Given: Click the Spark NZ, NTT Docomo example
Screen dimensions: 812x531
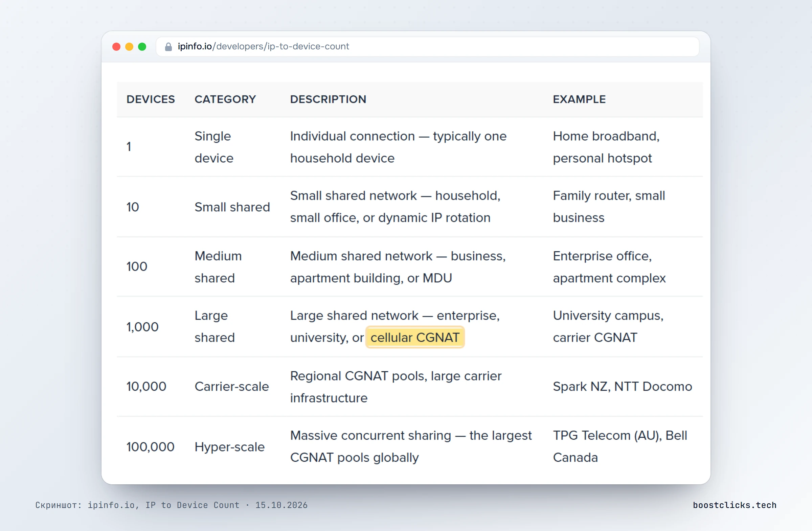Looking at the screenshot, I should point(623,386).
